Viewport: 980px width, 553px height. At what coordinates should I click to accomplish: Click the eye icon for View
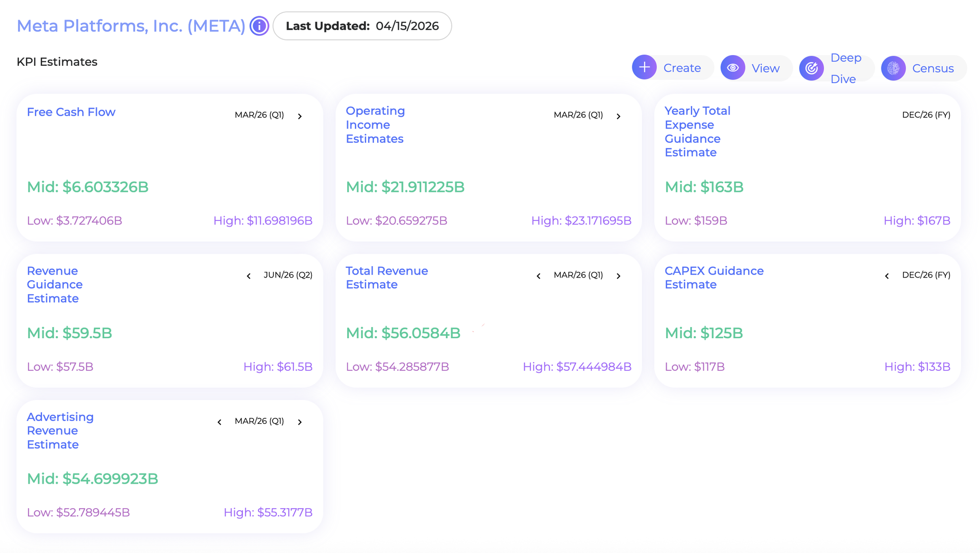[733, 67]
